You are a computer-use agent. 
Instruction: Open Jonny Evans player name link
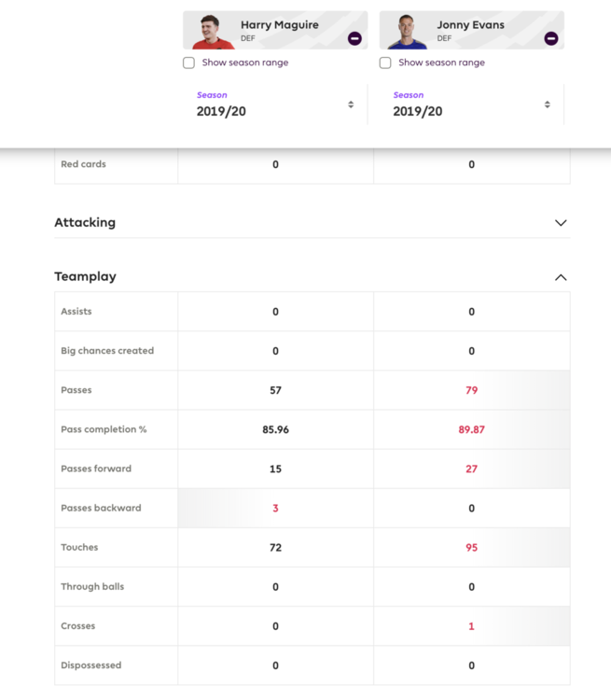pos(470,25)
